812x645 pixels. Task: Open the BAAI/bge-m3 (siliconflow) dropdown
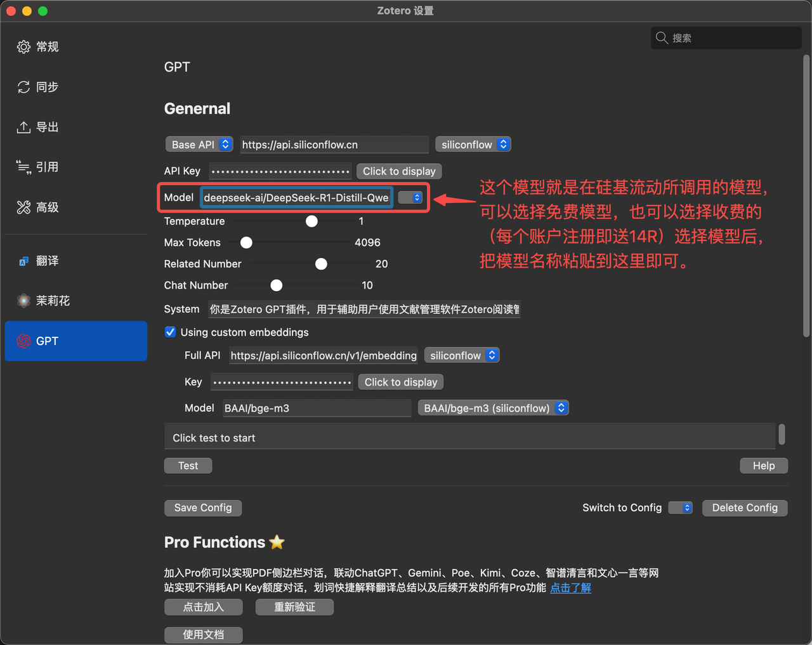click(493, 408)
